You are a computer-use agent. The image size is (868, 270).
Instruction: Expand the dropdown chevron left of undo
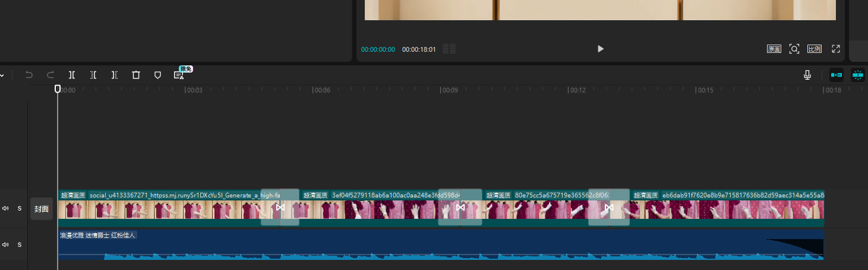[2, 76]
